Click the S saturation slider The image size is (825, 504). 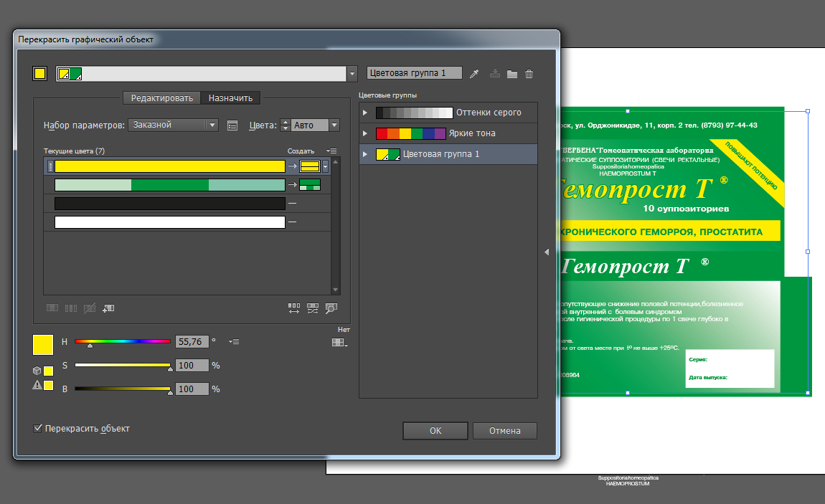123,365
